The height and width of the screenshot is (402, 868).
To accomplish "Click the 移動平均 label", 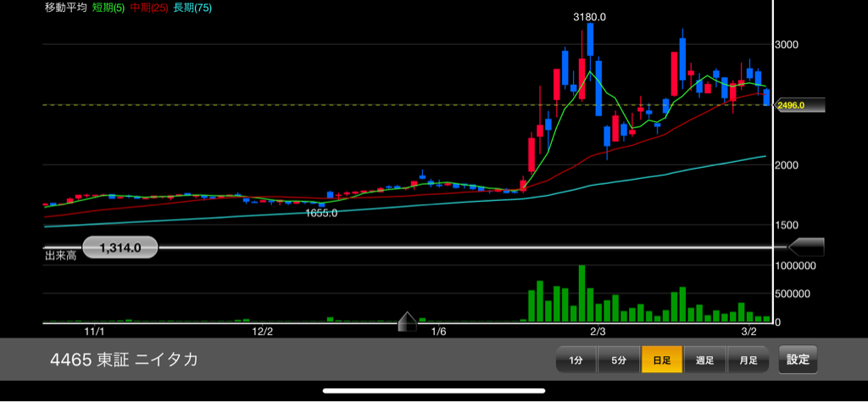I will [66, 8].
